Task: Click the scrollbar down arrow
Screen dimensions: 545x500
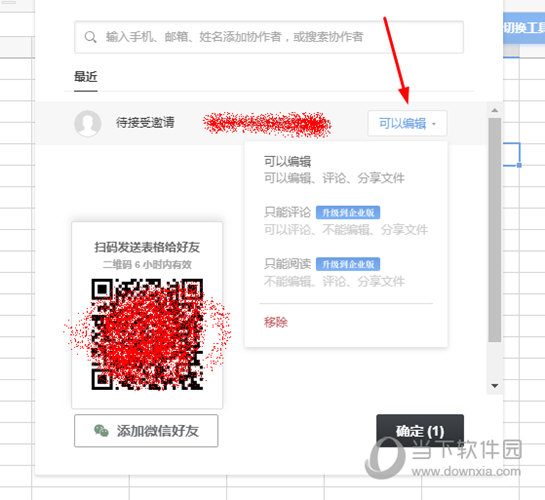Action: [x=495, y=386]
